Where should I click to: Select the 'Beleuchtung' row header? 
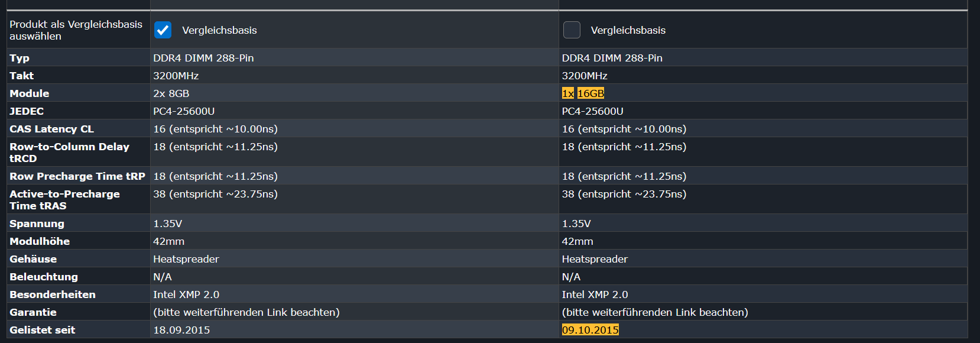click(44, 277)
